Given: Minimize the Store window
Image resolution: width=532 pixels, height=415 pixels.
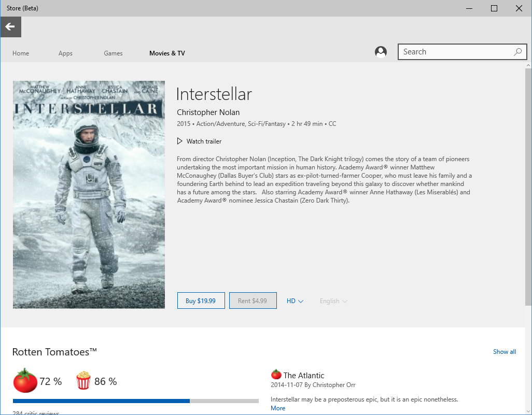Looking at the screenshot, I should click(x=469, y=8).
